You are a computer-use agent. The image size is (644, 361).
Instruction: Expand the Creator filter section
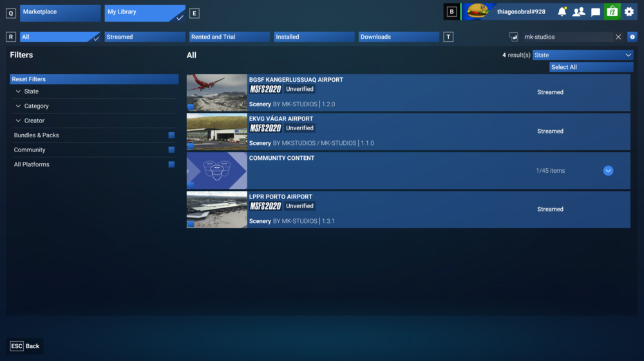[33, 121]
